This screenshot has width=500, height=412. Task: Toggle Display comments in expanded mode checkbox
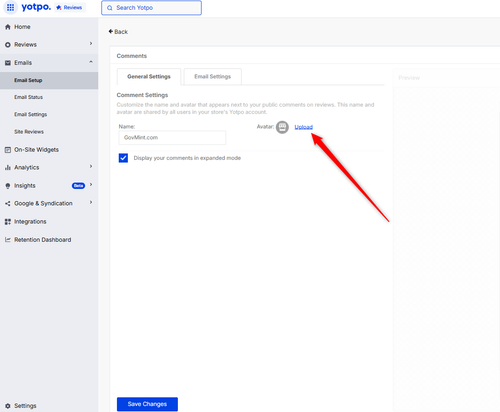123,158
